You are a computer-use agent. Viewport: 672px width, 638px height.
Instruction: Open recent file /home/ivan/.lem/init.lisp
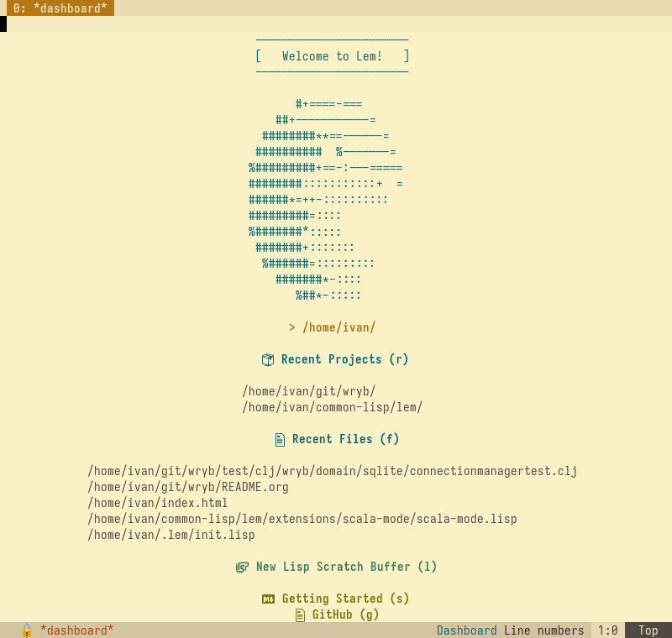pos(171,535)
